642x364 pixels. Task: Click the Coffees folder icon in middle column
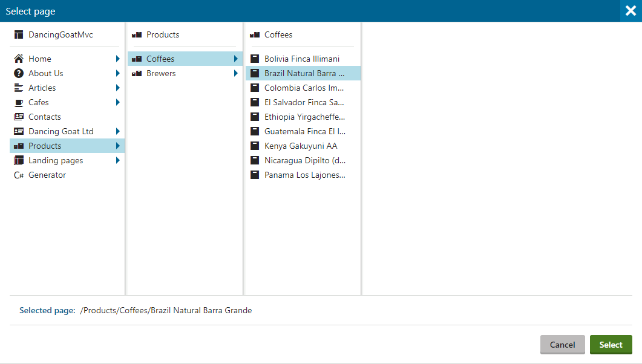coord(137,59)
